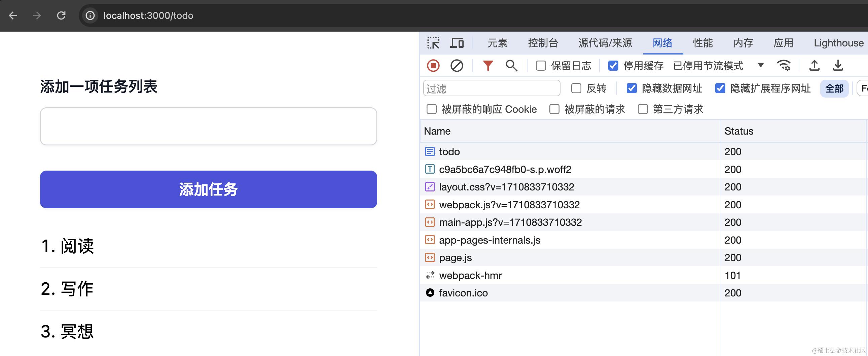Image resolution: width=868 pixels, height=356 pixels.
Task: Sort by Status column header
Action: pos(794,131)
